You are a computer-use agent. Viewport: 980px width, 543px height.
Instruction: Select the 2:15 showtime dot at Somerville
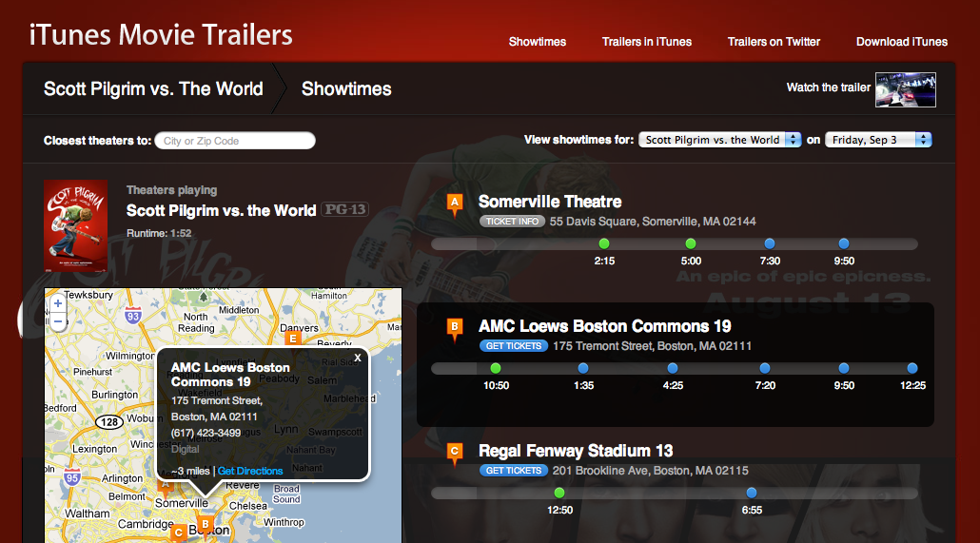pos(604,243)
